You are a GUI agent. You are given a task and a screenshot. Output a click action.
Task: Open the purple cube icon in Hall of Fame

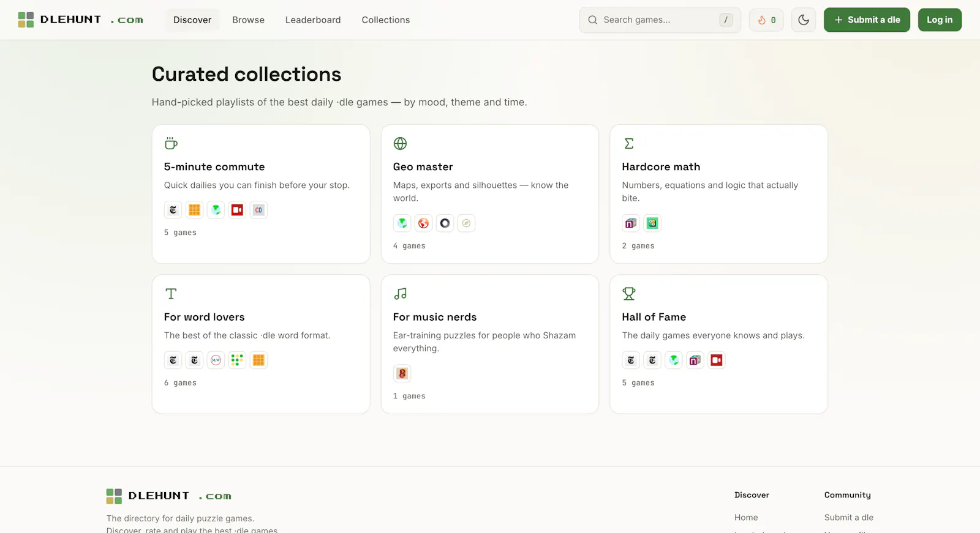[695, 360]
